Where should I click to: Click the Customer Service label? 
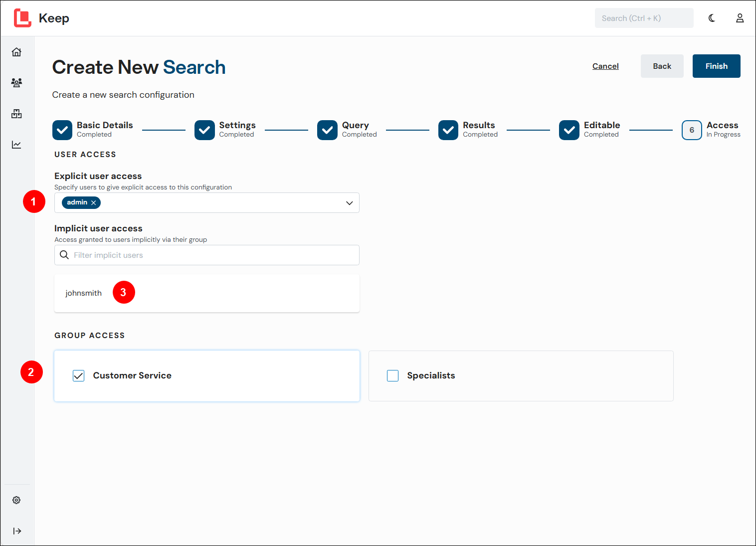coord(132,375)
